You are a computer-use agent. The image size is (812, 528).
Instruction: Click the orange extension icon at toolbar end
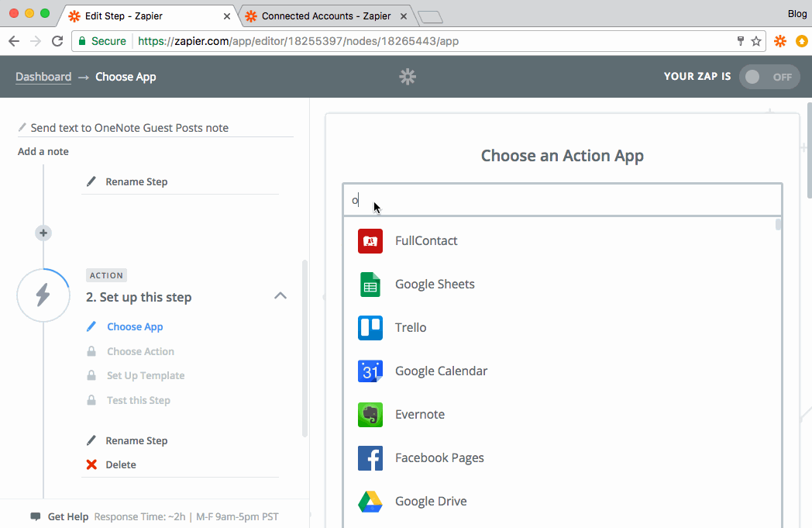coord(802,41)
